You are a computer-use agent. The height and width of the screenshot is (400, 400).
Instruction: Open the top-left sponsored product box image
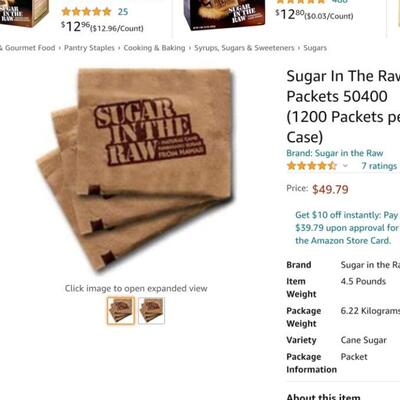coord(23,13)
